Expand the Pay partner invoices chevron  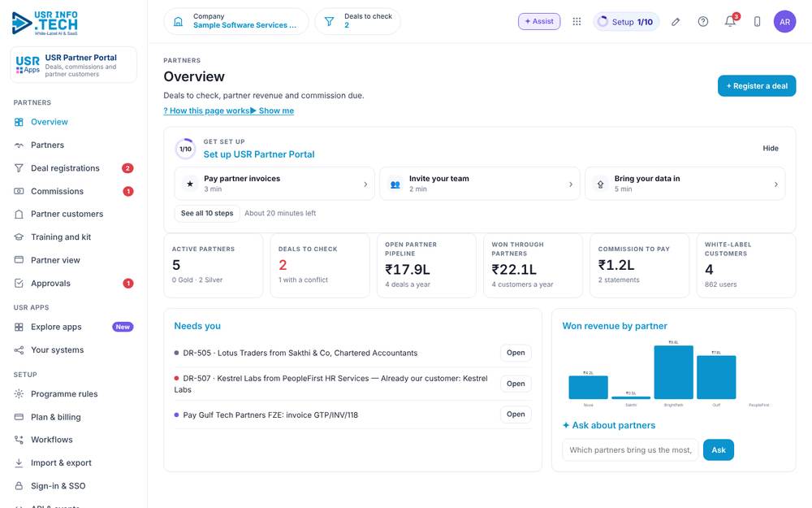(x=365, y=184)
